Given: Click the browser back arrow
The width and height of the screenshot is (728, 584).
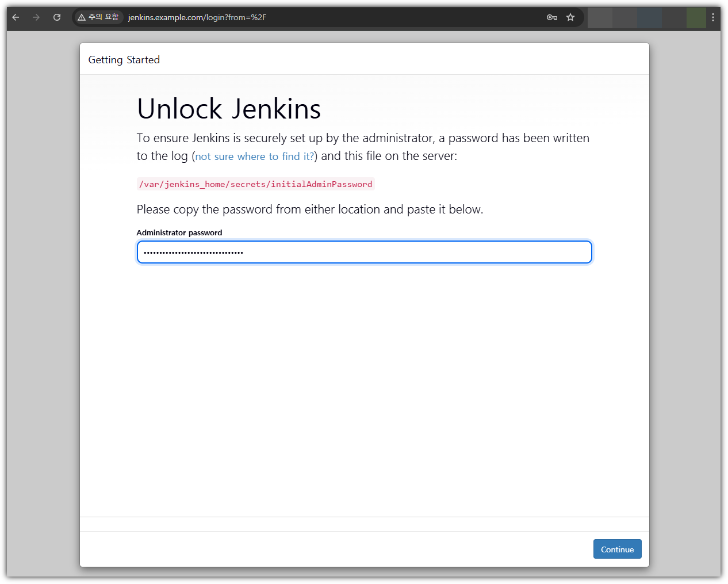Looking at the screenshot, I should click(16, 17).
